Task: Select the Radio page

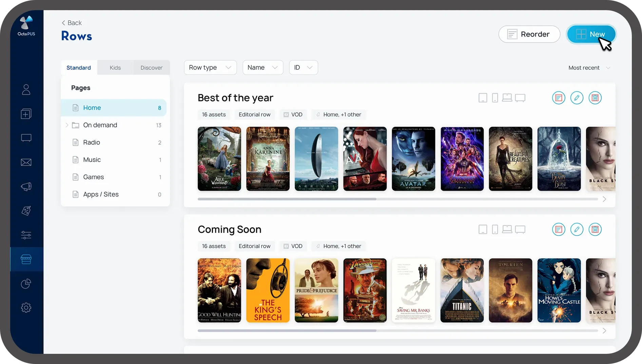Action: click(114, 142)
